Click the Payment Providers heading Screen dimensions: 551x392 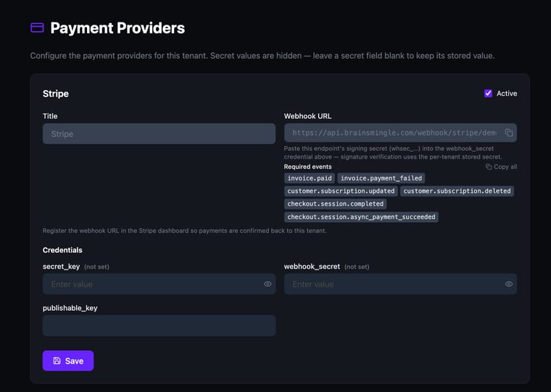117,28
